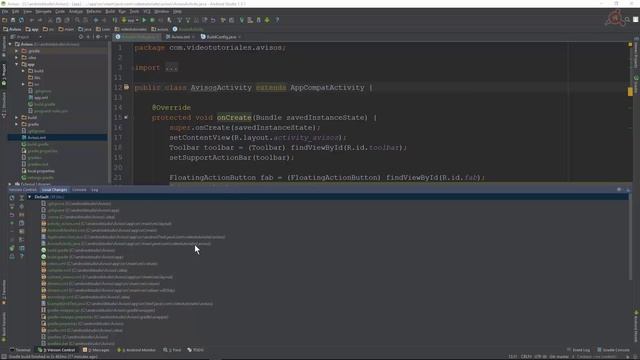Toggle the Version Control tool window button at the bottom
Screen dimensions: 640x360
click(x=56, y=350)
